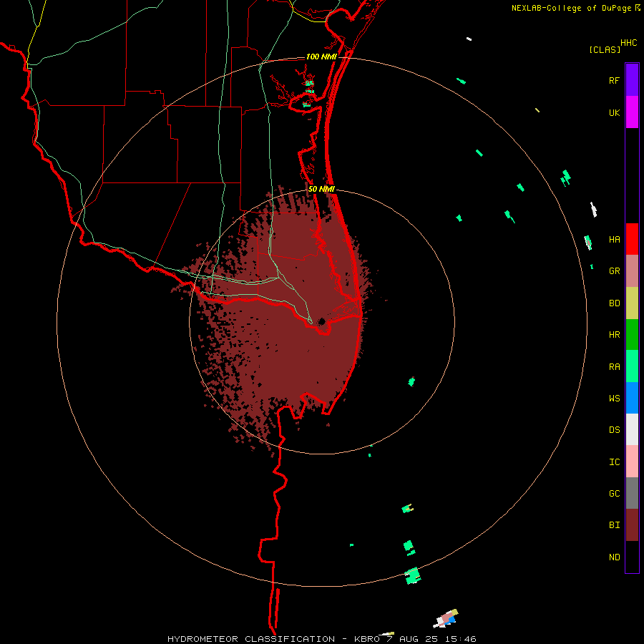Viewport: 644px width, 644px height.
Task: Click the HA red legend swatch
Action: (632, 239)
